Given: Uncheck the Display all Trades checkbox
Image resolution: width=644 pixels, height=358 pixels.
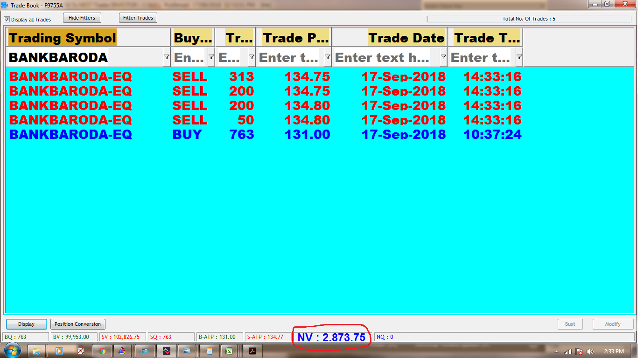Looking at the screenshot, I should tap(7, 20).
